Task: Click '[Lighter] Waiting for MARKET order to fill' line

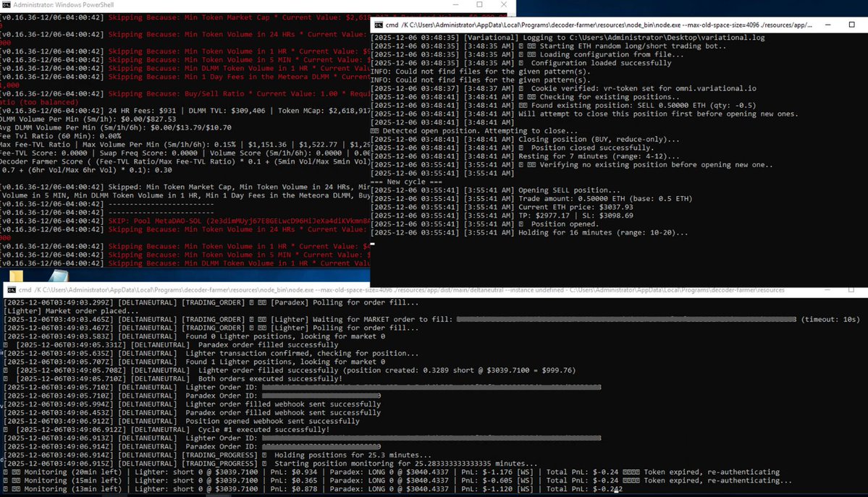Action: [x=431, y=319]
